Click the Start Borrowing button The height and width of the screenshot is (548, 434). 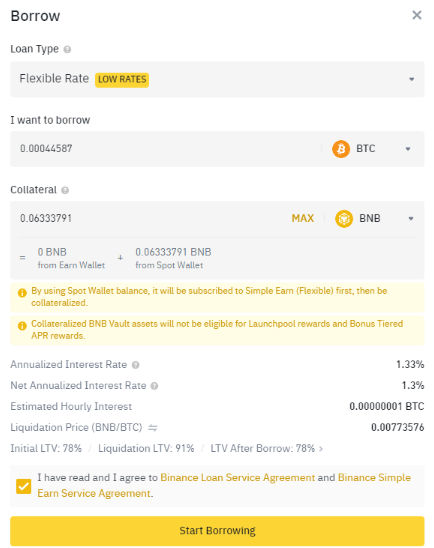pos(217,531)
